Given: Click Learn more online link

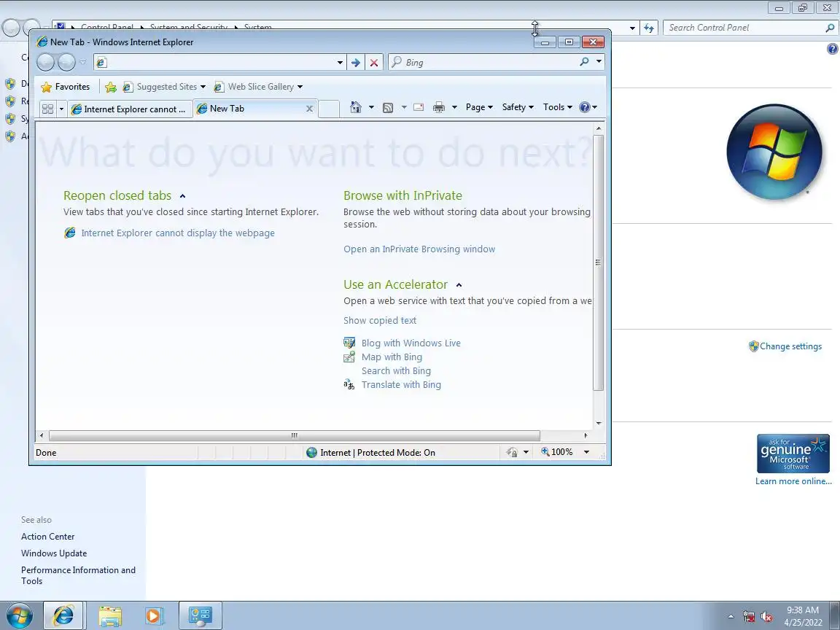Looking at the screenshot, I should 793,481.
